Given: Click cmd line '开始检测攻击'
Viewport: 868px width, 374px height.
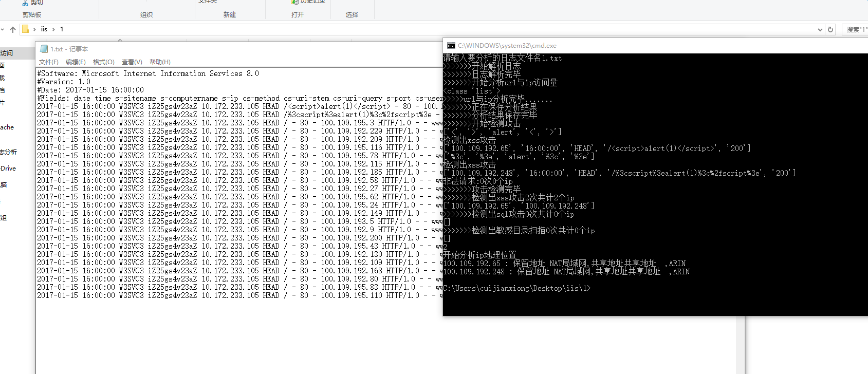Looking at the screenshot, I should tap(482, 124).
